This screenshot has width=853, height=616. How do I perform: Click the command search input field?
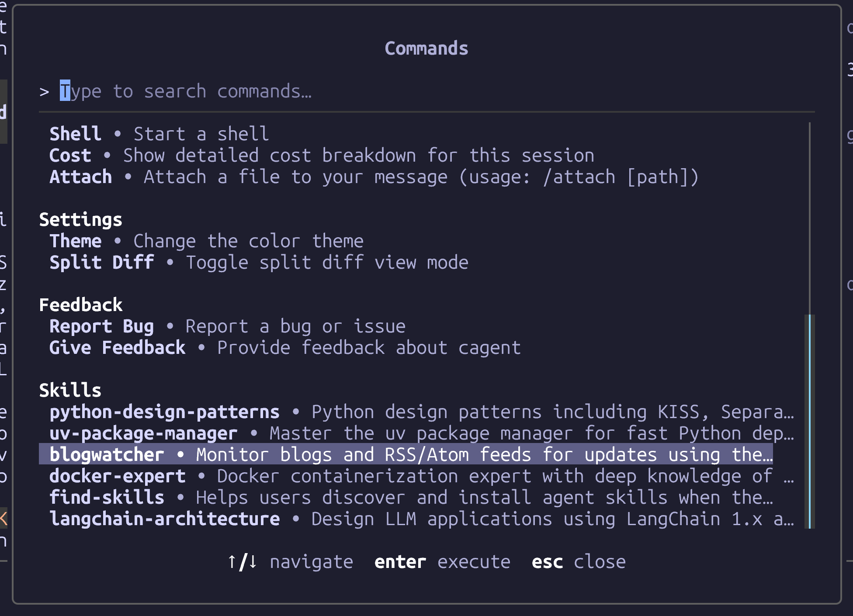262,92
